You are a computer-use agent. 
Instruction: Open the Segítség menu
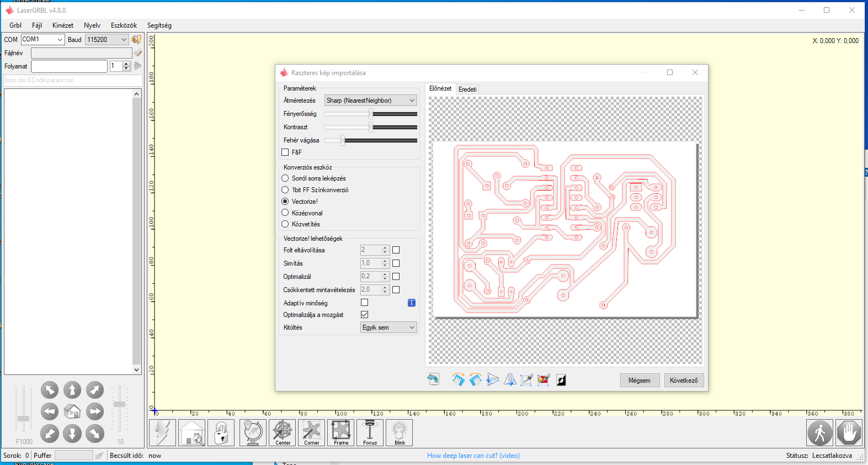pos(159,25)
